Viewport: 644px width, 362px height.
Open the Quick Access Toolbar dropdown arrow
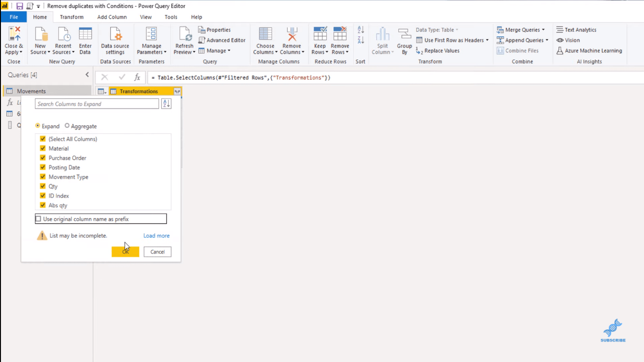(38, 6)
